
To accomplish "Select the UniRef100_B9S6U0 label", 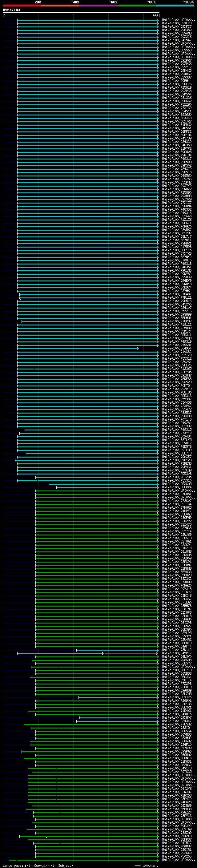I will (x=176, y=115).
